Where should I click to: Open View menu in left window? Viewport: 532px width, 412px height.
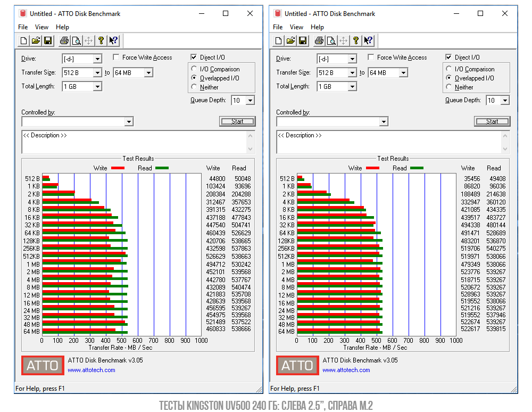pos(41,27)
